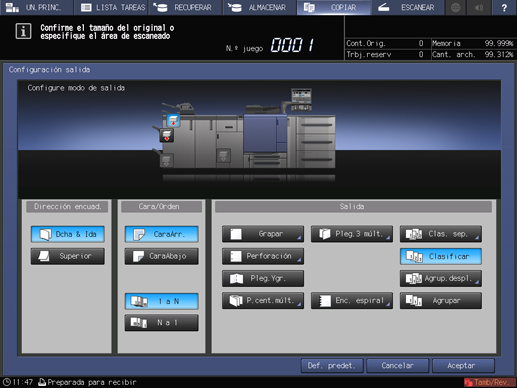Viewport: 517px width, 388px height.
Task: Click the information icon beside the message
Action: [23, 31]
